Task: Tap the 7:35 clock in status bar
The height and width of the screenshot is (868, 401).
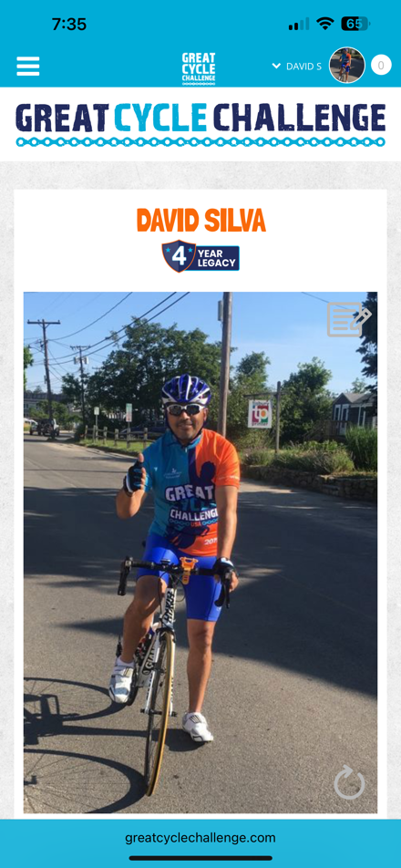Action: (x=69, y=24)
